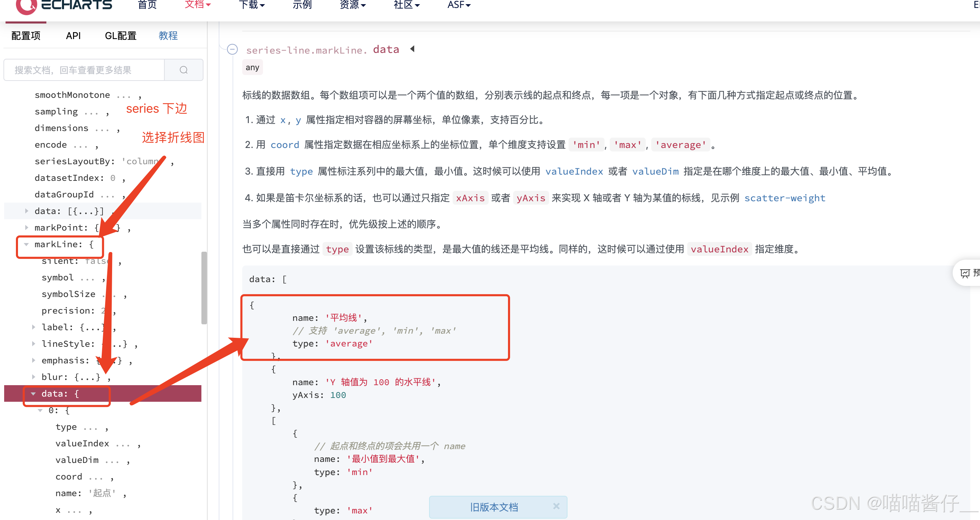This screenshot has height=520, width=980.
Task: Select symbol under markLine
Action: (x=57, y=278)
